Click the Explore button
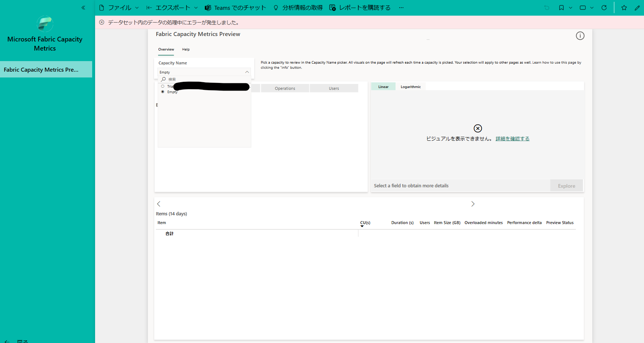This screenshot has height=343, width=644. (x=566, y=186)
